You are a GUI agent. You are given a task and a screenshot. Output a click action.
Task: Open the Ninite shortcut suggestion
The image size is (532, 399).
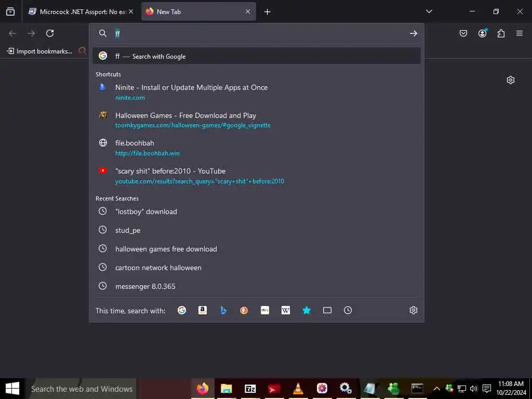(x=257, y=92)
